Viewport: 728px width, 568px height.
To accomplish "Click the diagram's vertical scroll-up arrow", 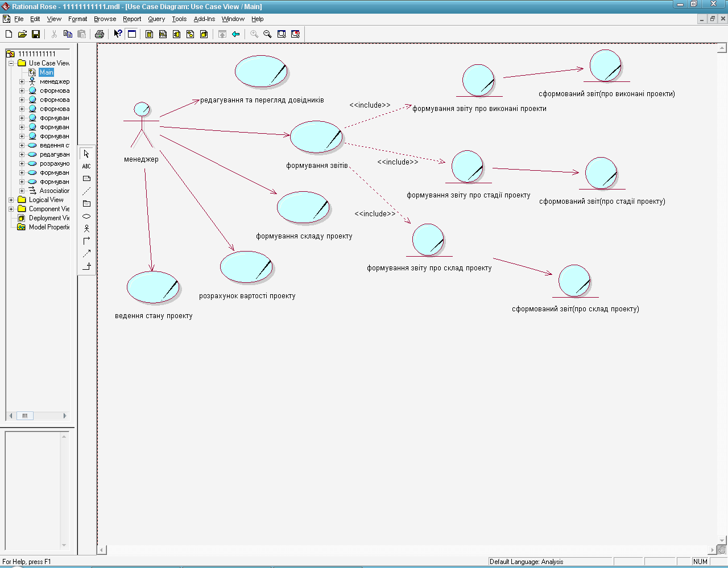I will 722,48.
